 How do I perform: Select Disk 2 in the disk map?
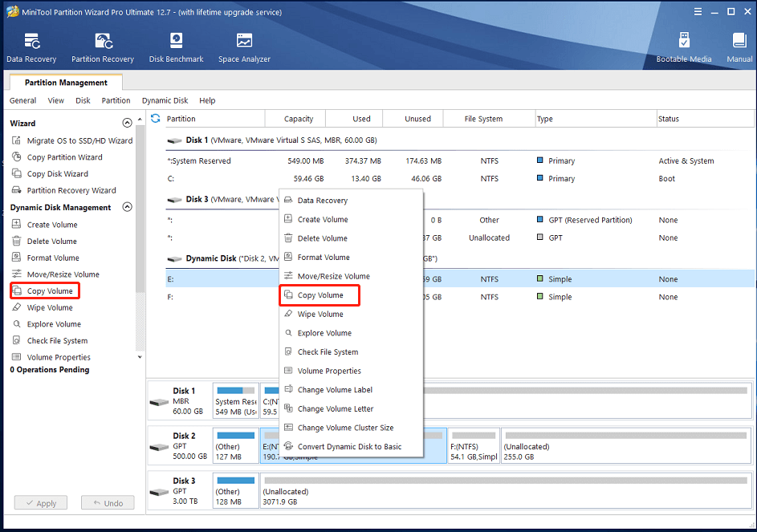tap(180, 446)
